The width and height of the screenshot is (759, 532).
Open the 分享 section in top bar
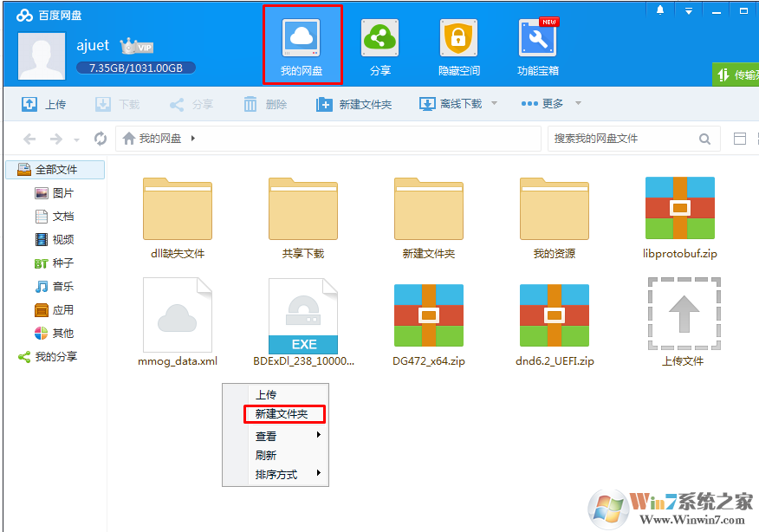380,48
